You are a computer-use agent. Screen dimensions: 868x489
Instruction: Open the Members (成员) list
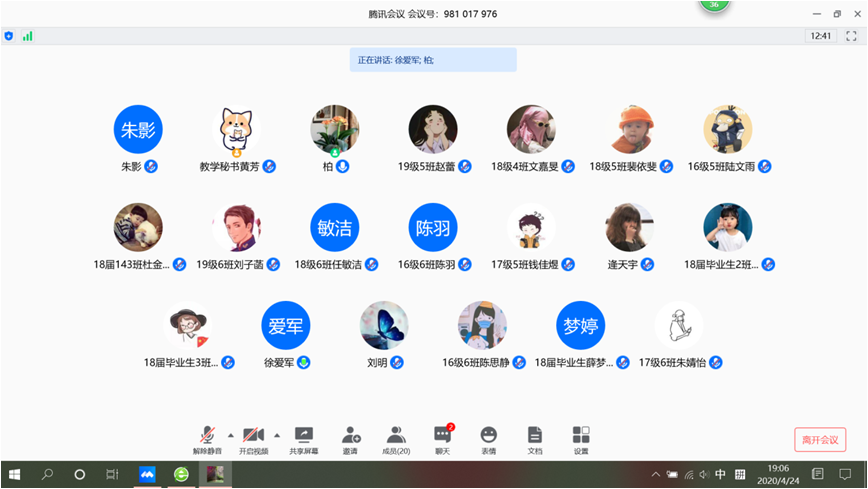click(x=396, y=438)
